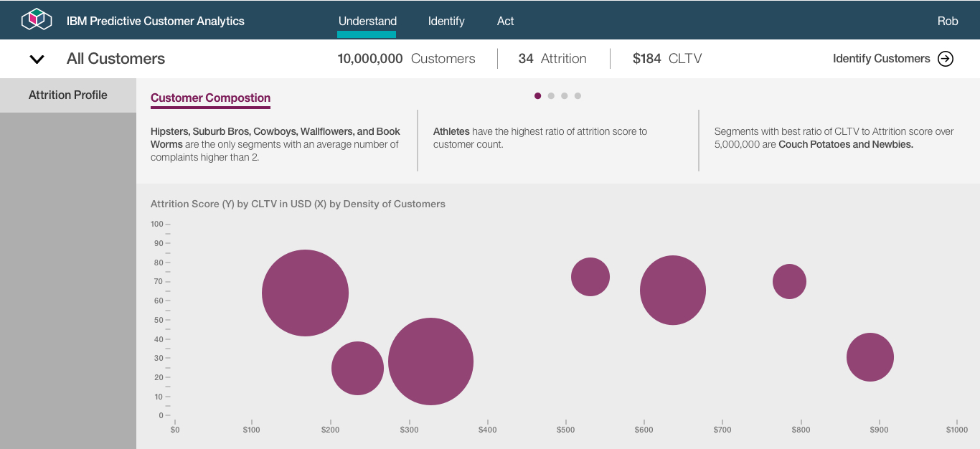Click the Hipsters, Suburb Bros insight text
The width and height of the screenshot is (980, 449).
[276, 144]
